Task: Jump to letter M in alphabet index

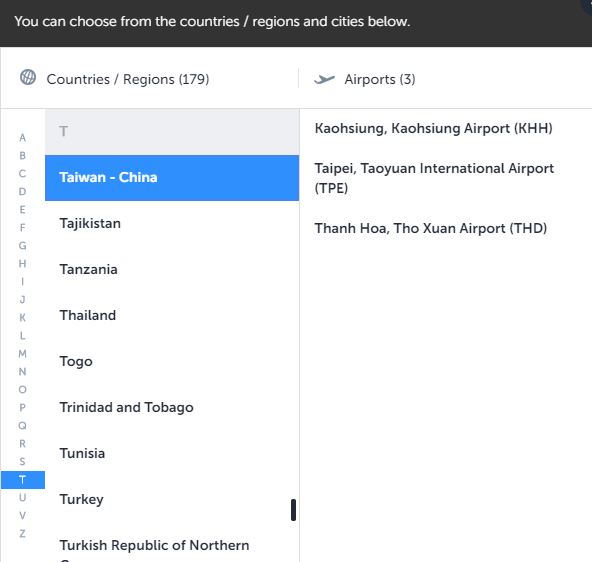Action: tap(22, 354)
